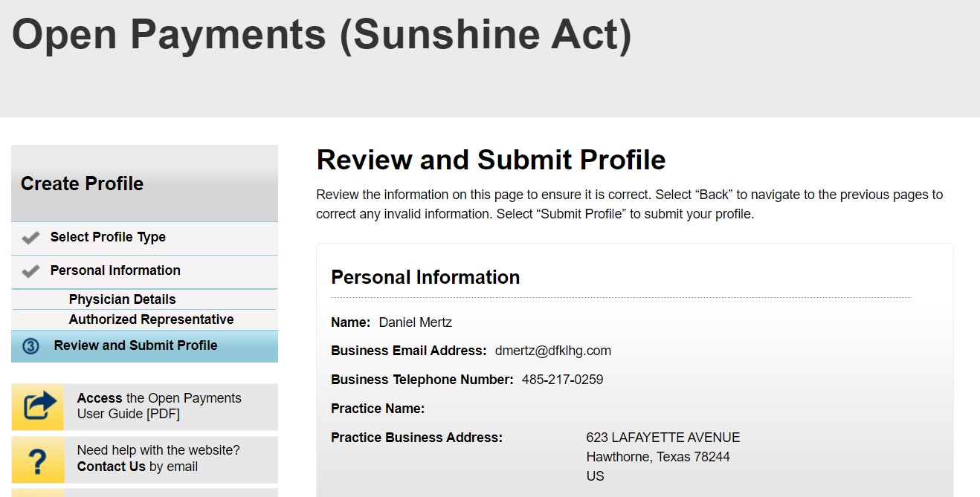This screenshot has height=497, width=980.
Task: Click the Review and Submit Profile page heading
Action: pyautogui.click(x=491, y=160)
